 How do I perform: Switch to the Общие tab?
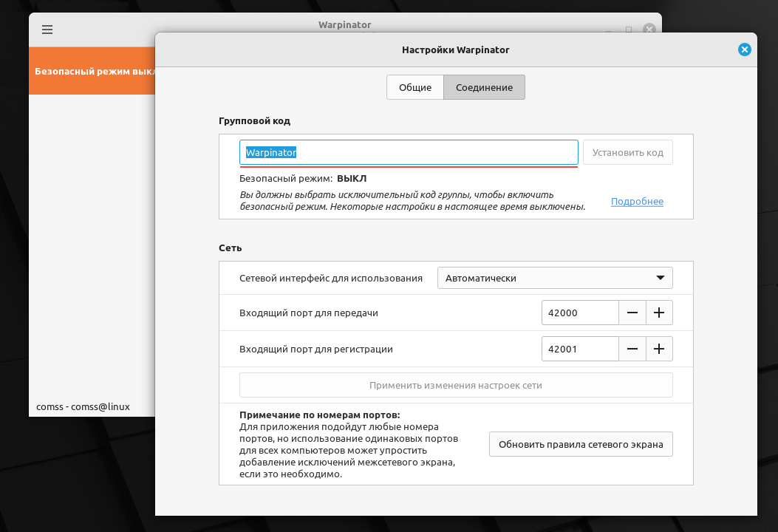point(414,87)
